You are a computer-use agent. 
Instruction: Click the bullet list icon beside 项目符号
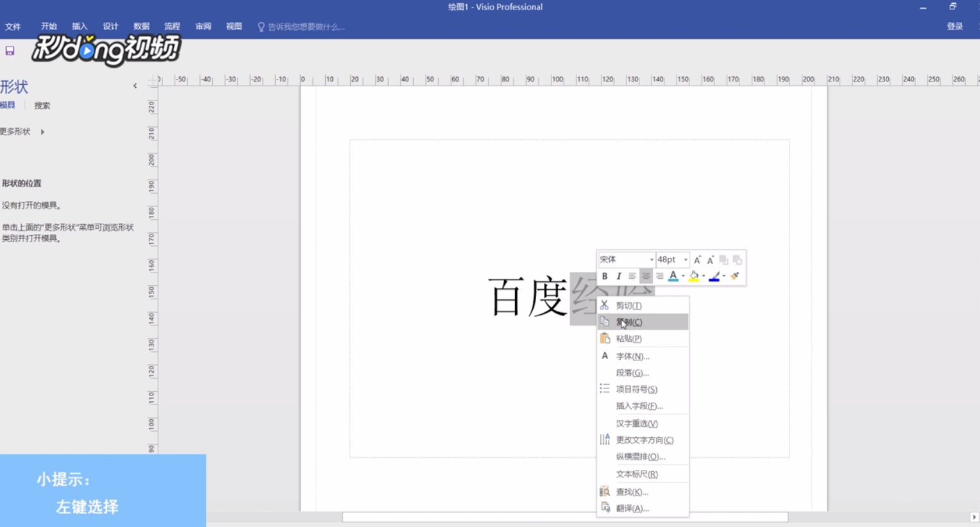click(x=605, y=389)
